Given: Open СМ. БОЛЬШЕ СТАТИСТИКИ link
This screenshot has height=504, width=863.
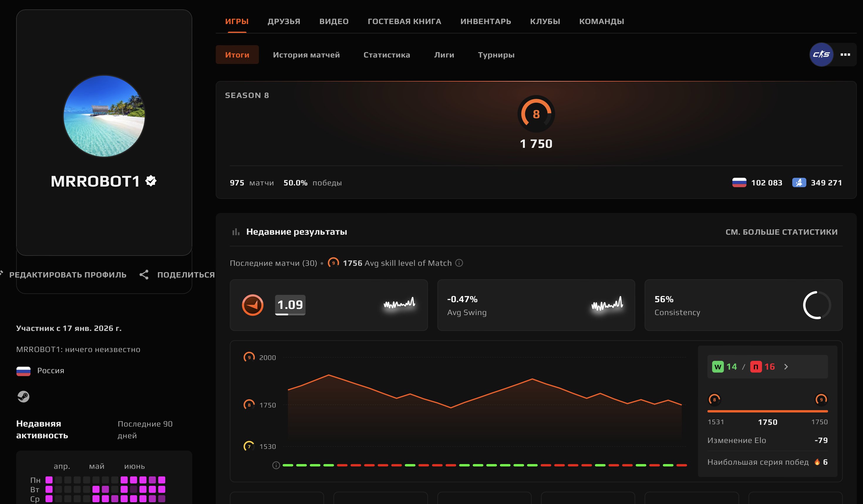Looking at the screenshot, I should 781,232.
